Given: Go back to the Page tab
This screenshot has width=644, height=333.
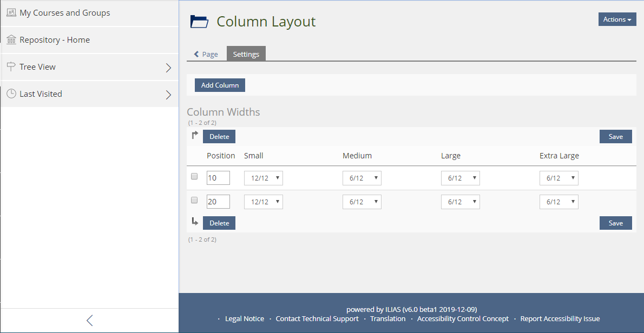Looking at the screenshot, I should pyautogui.click(x=206, y=54).
